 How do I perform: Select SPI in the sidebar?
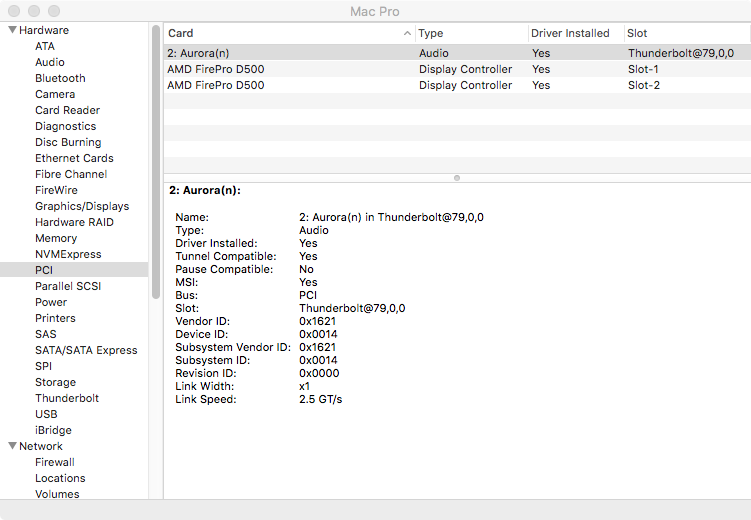click(43, 366)
